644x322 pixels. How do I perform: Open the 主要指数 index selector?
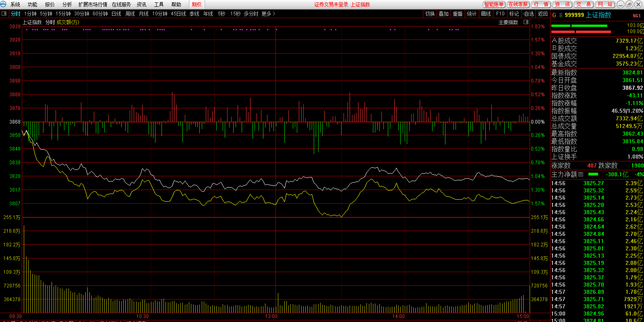508,23
